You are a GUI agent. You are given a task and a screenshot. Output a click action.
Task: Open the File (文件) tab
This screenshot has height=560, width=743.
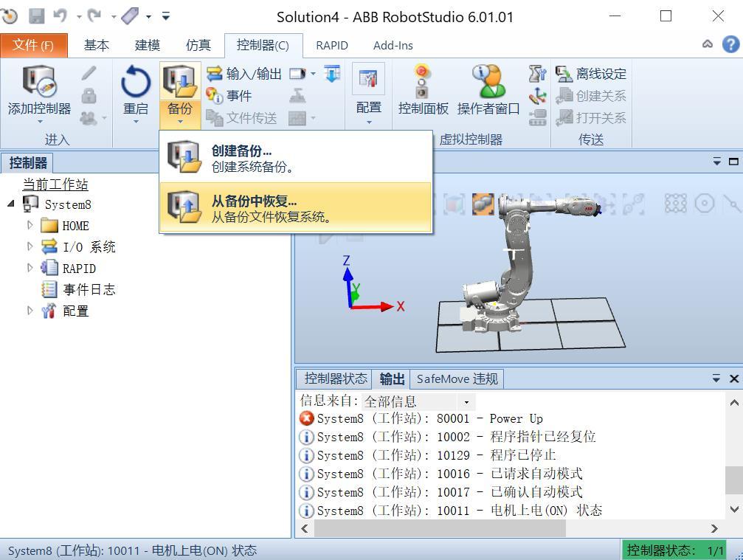pyautogui.click(x=33, y=46)
